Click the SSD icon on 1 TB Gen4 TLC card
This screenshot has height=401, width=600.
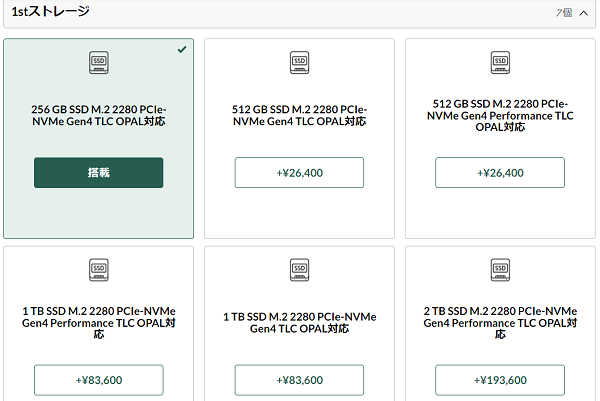click(299, 270)
